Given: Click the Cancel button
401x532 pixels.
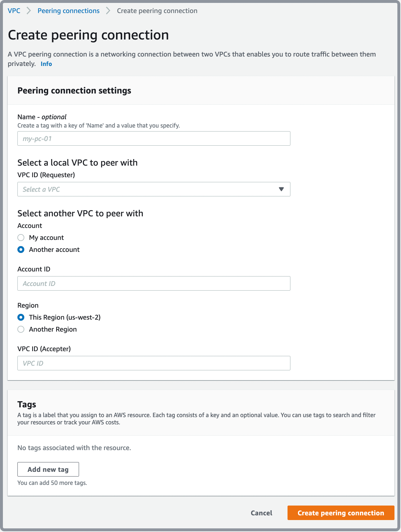Looking at the screenshot, I should tap(261, 513).
